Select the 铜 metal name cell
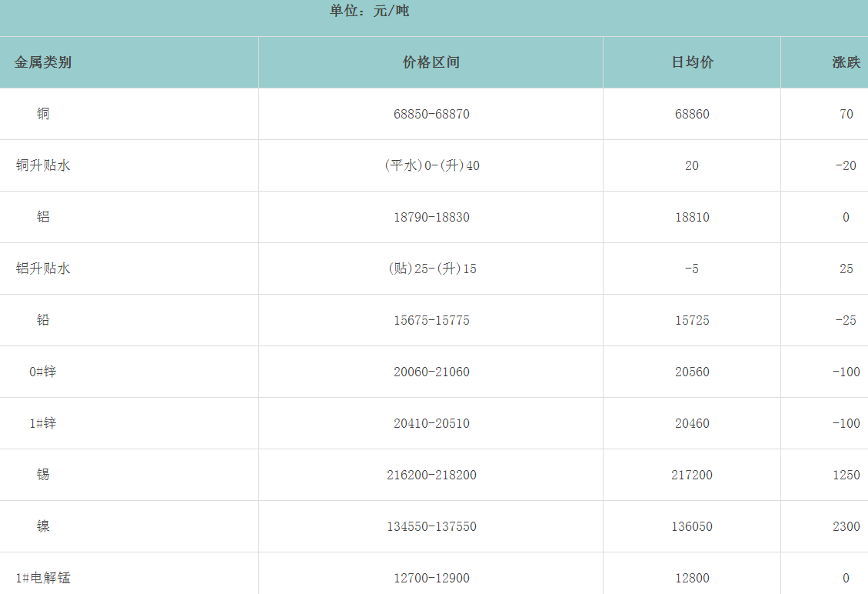 43,114
